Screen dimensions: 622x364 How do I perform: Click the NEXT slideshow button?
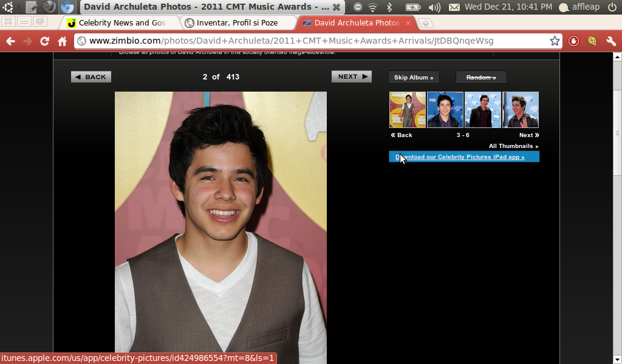click(352, 76)
